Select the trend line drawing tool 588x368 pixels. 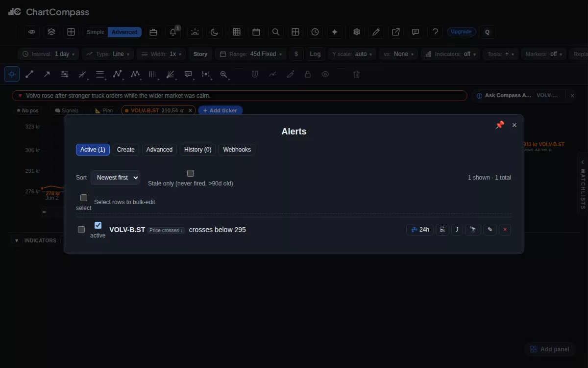[x=29, y=74]
